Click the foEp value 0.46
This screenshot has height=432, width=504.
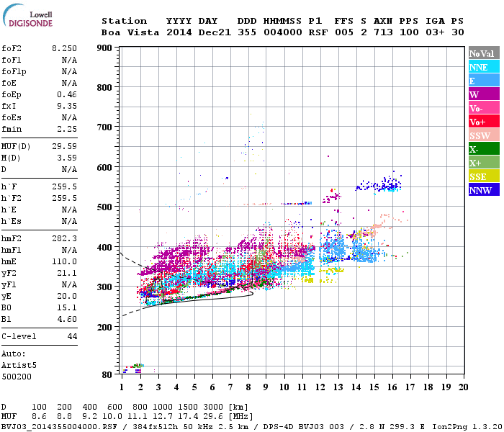pyautogui.click(x=67, y=94)
